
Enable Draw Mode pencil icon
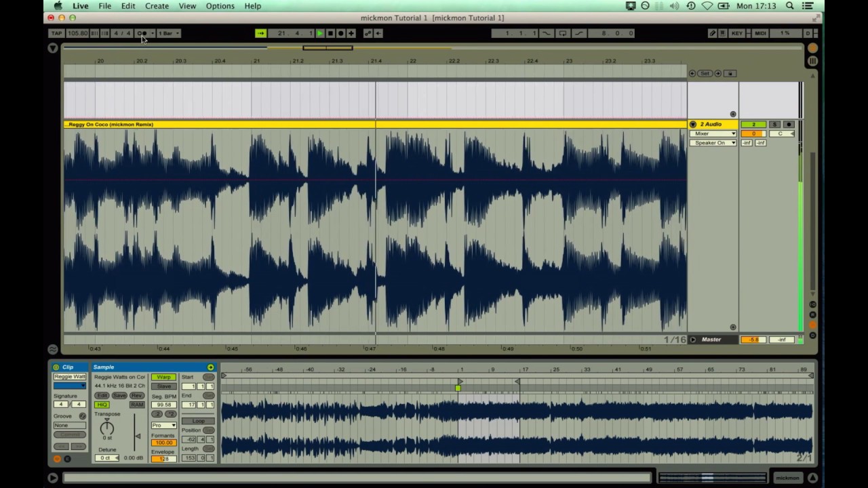(x=712, y=33)
